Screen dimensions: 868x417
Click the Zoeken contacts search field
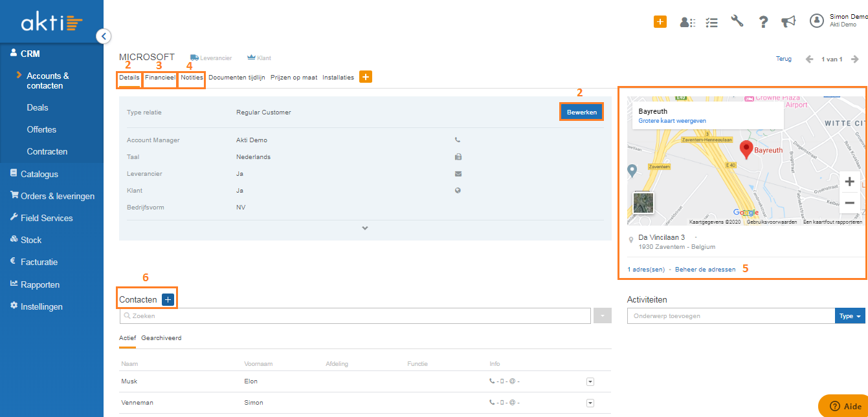click(355, 315)
